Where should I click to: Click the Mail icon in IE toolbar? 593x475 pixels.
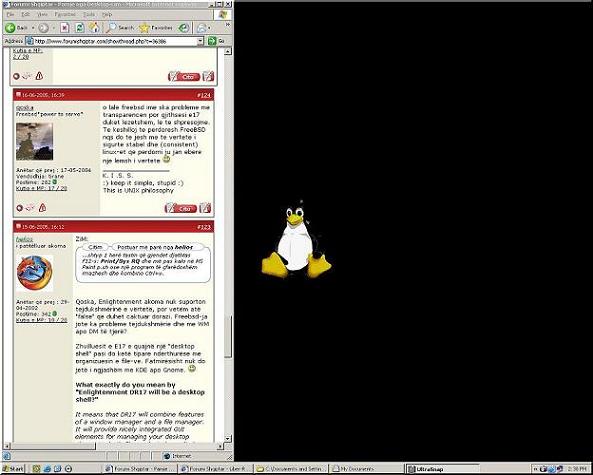(202, 28)
